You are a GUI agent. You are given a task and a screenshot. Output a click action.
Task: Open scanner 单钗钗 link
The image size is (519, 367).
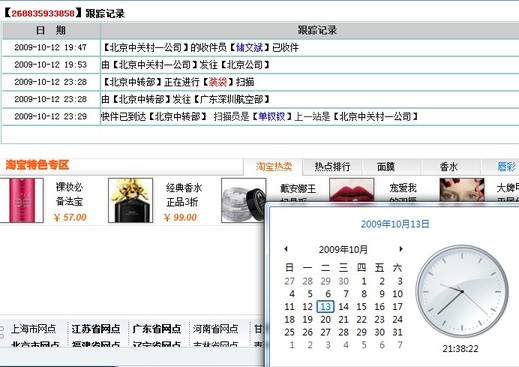pyautogui.click(x=272, y=116)
